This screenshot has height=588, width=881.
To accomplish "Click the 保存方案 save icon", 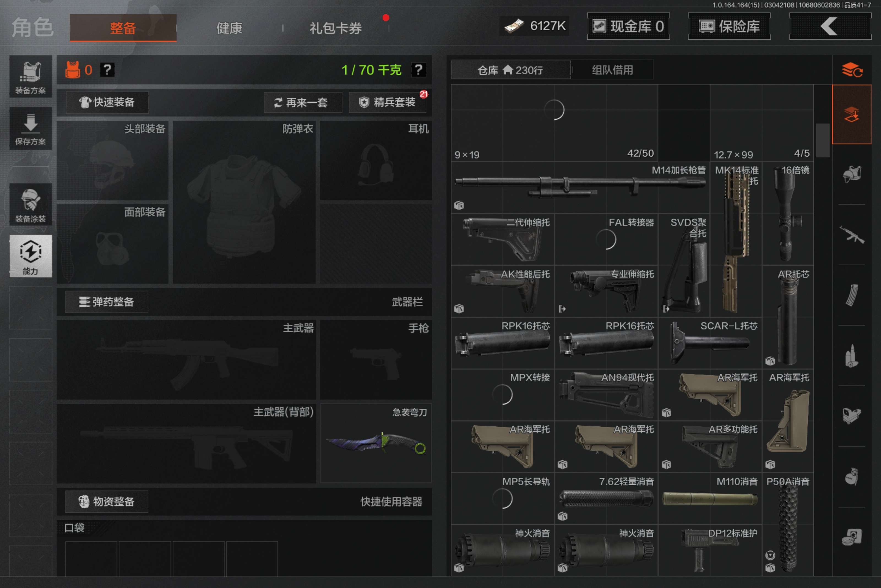I will point(30,129).
